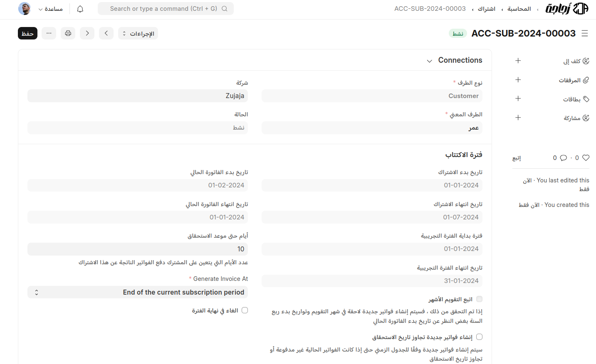596x364 pixels.
Task: Click the نوع الطرف Customer field
Action: click(x=372, y=96)
